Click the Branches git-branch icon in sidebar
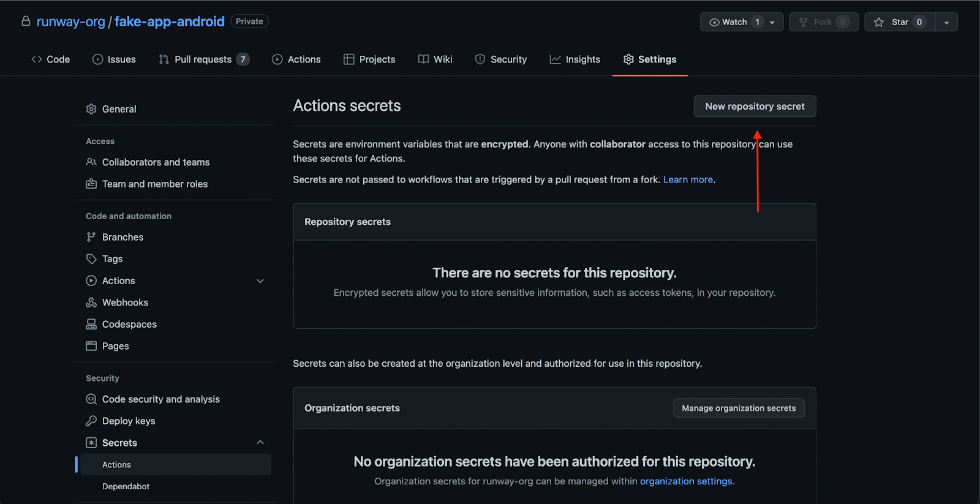The image size is (980, 504). (x=91, y=237)
